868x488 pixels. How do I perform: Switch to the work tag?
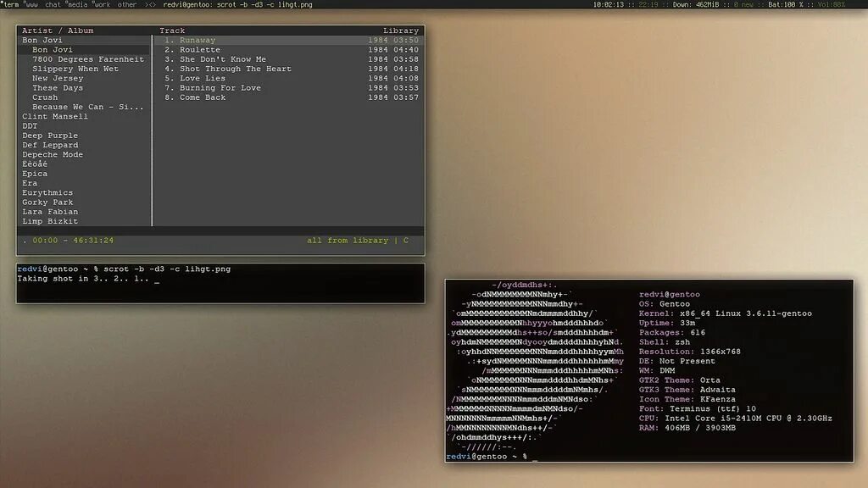click(x=101, y=4)
